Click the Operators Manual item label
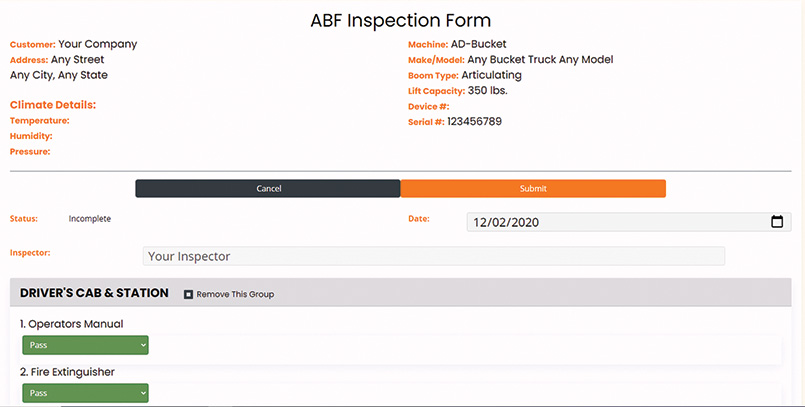805x407 pixels. click(x=72, y=324)
